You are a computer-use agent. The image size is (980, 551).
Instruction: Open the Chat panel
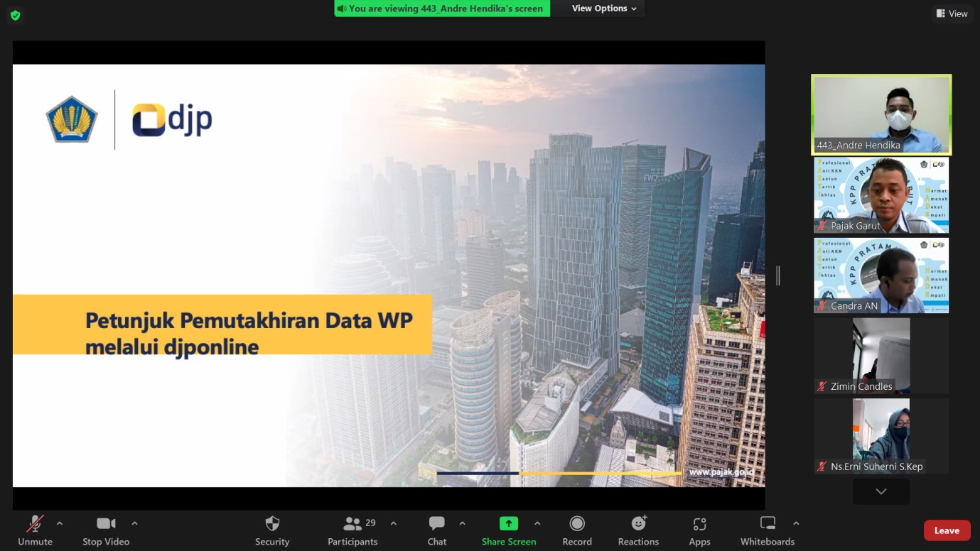pos(437,530)
